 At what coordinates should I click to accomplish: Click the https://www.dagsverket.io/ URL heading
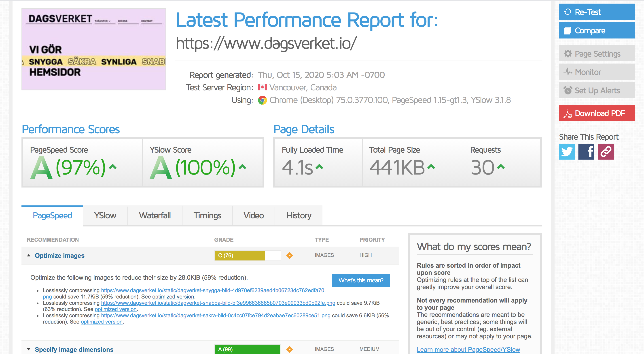coord(266,43)
